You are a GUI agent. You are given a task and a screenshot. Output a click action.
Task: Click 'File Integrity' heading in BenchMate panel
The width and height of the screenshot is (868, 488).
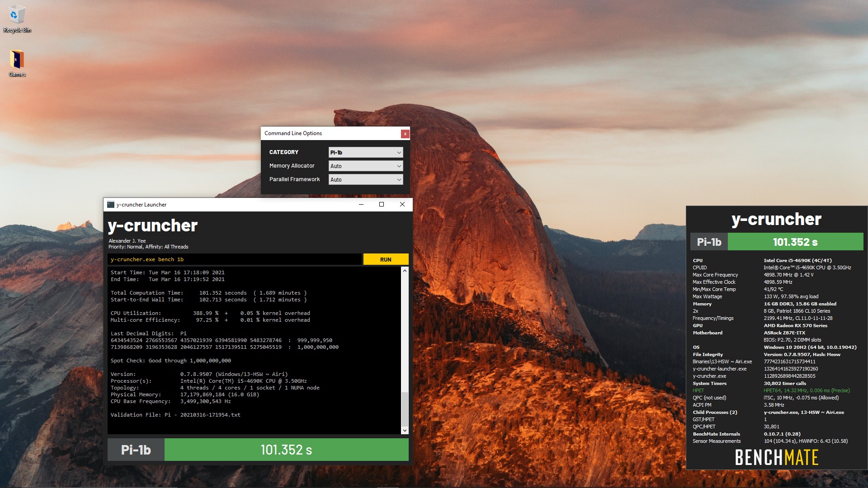point(708,354)
